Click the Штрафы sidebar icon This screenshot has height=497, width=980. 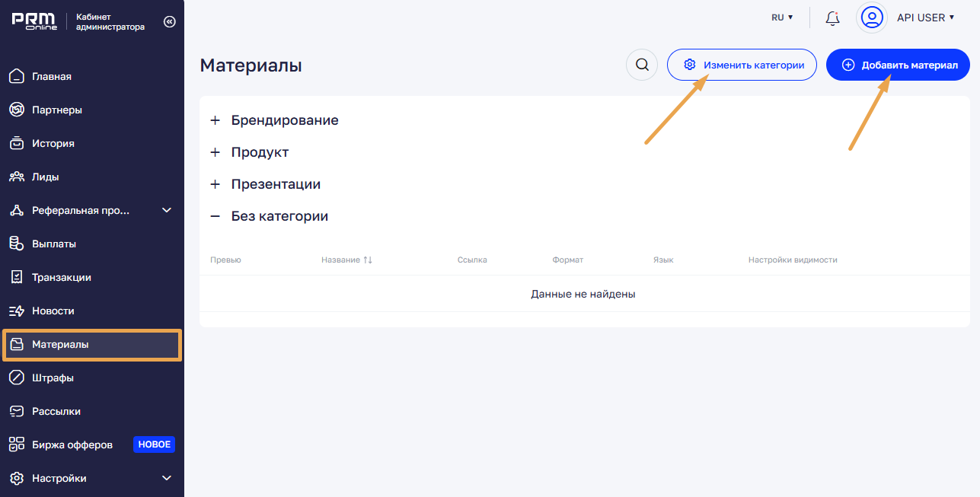click(17, 378)
